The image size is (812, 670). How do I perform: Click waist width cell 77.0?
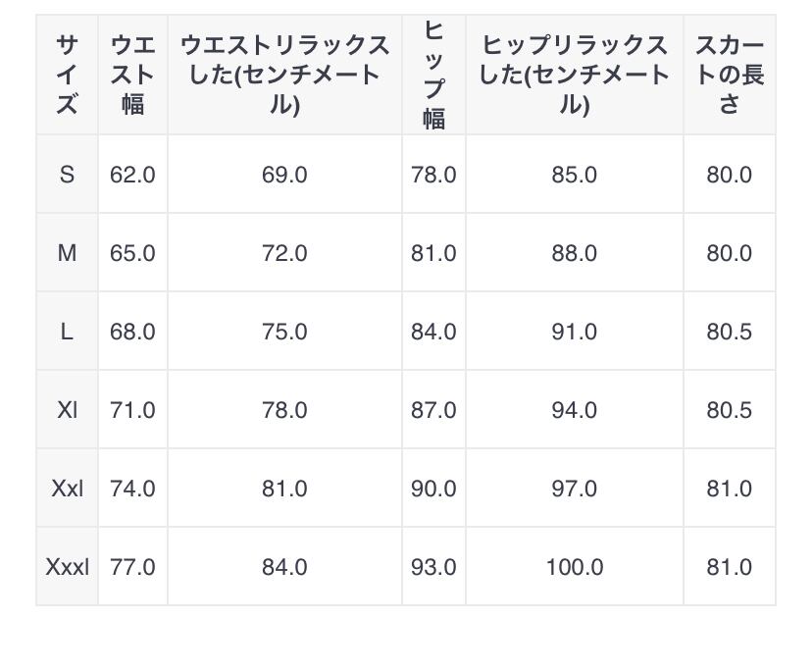[x=132, y=567]
